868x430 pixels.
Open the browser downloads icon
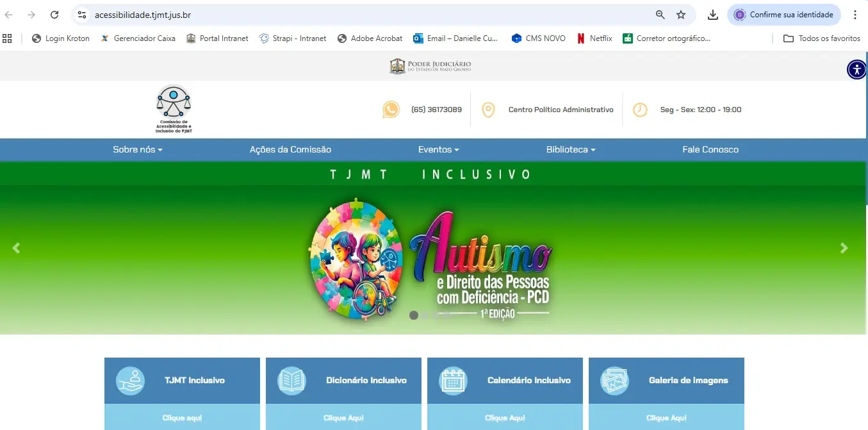point(712,15)
